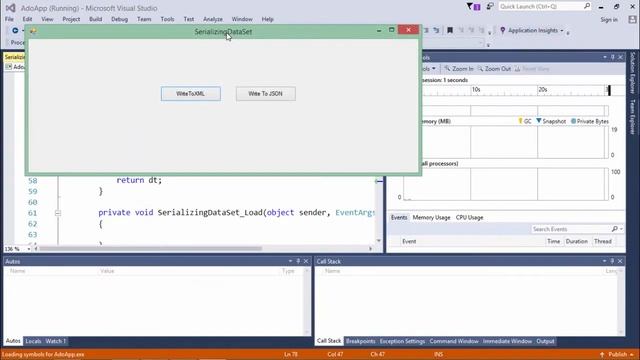Click the Private Bytes legend marker

(x=573, y=121)
